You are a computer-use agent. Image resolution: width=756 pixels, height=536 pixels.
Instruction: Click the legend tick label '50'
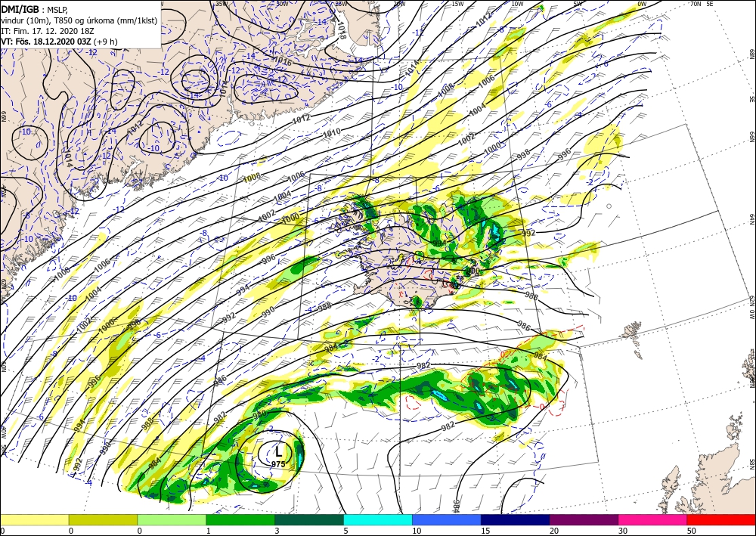(692, 531)
